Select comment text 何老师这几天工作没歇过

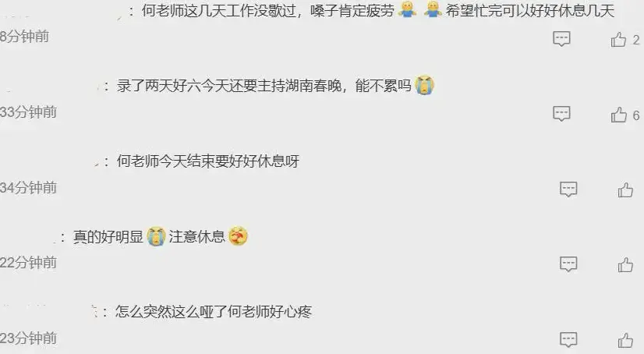click(219, 11)
